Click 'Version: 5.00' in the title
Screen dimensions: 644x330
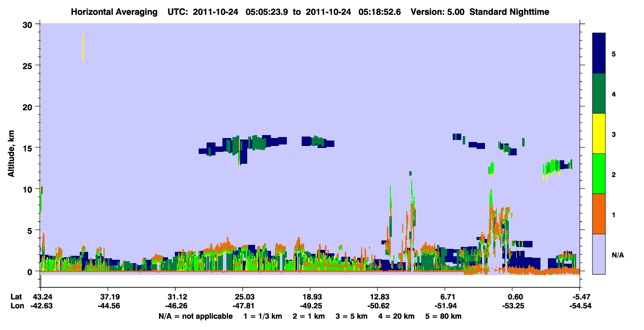coord(437,12)
